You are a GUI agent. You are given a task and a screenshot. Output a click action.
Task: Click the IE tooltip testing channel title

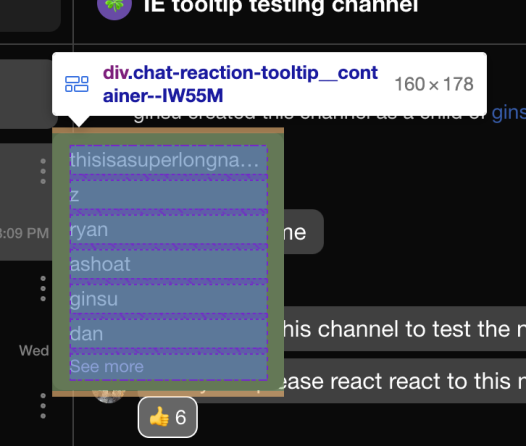281,5
